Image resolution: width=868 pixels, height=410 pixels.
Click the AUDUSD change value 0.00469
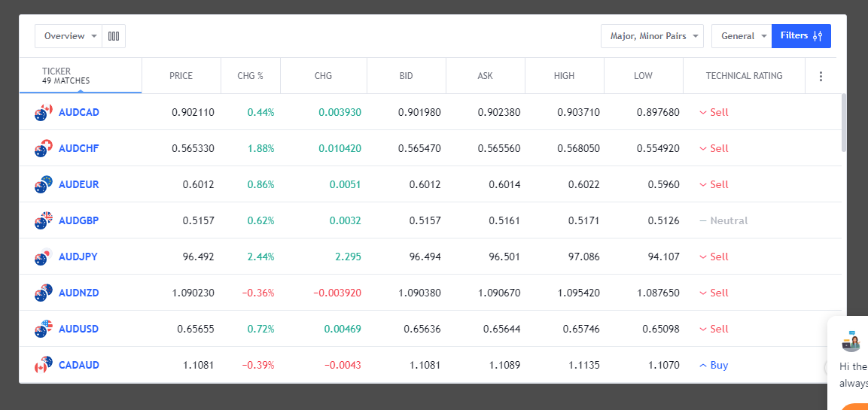click(342, 329)
